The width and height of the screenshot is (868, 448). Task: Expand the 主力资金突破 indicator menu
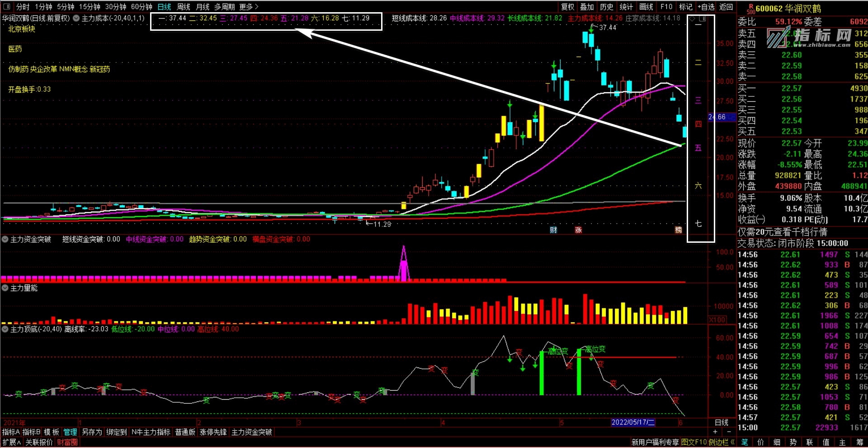tap(5, 239)
